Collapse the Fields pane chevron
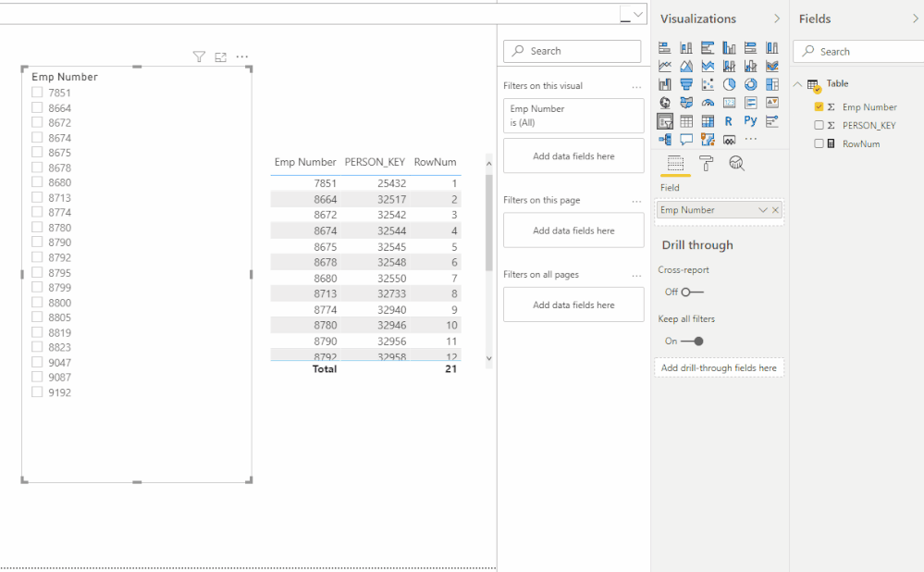The width and height of the screenshot is (924, 572). tap(915, 19)
